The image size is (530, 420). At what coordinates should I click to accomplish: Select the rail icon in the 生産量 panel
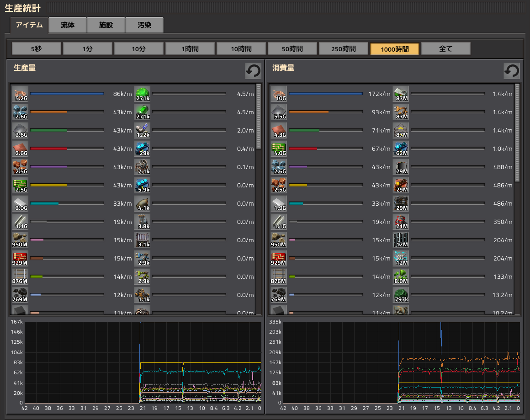click(x=20, y=276)
